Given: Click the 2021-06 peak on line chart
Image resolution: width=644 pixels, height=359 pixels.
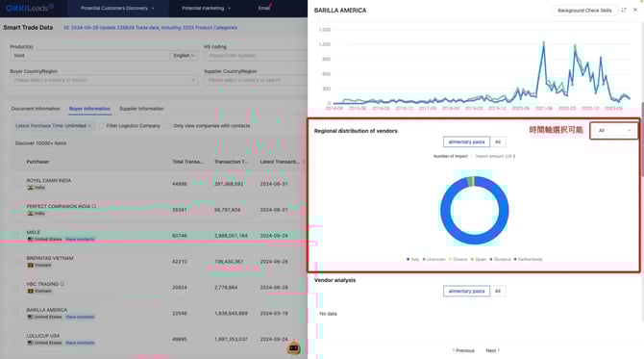Looking at the screenshot, I should (544, 42).
